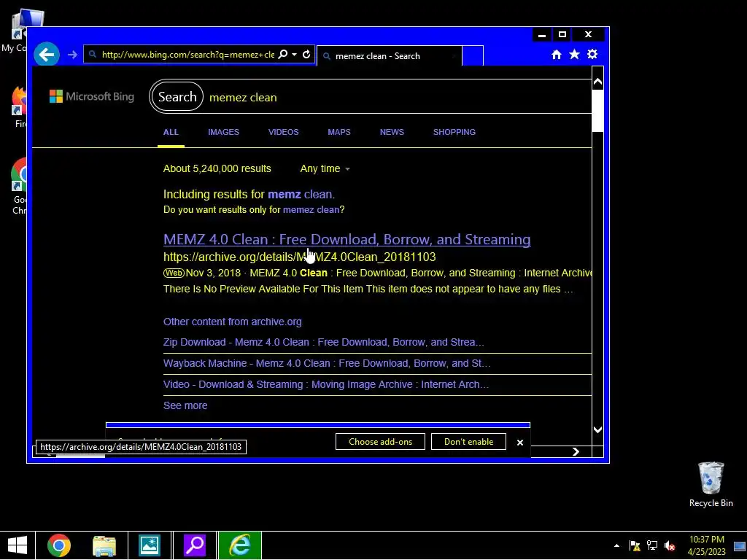Click Don't enable button
The width and height of the screenshot is (747, 560).
tap(469, 442)
